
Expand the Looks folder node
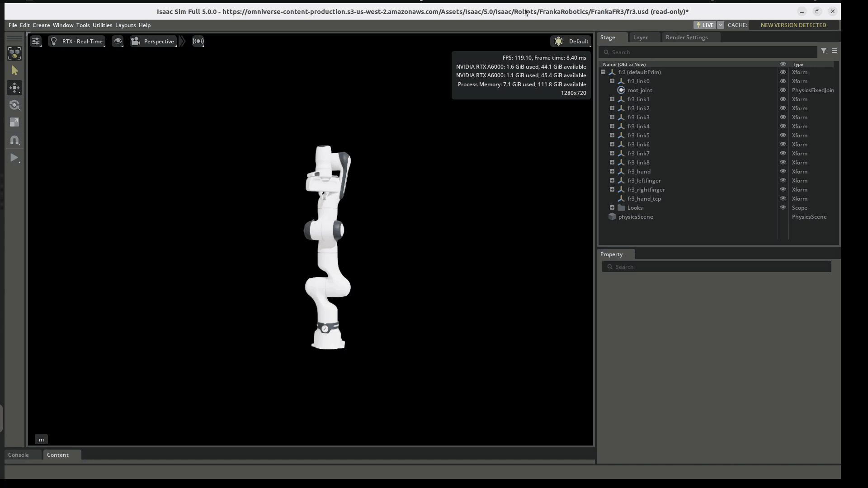(x=612, y=207)
